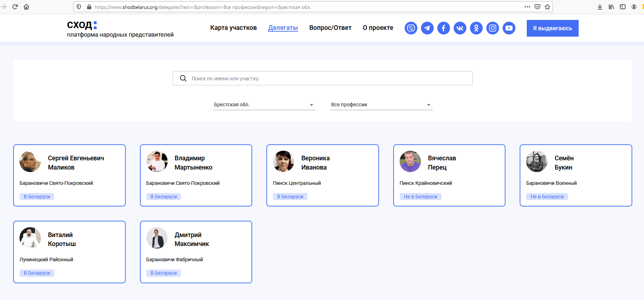This screenshot has width=644, height=300.
Task: Open the Odnoklassniki social icon
Action: coord(476,28)
